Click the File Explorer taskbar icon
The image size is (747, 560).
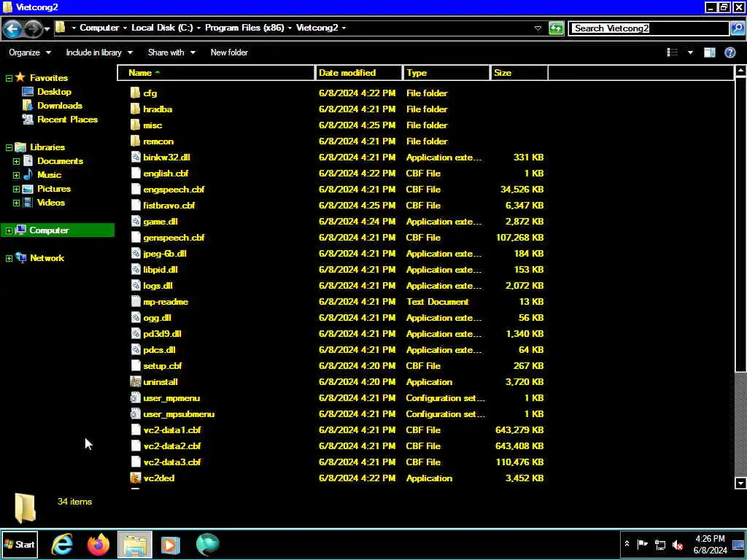pos(135,544)
